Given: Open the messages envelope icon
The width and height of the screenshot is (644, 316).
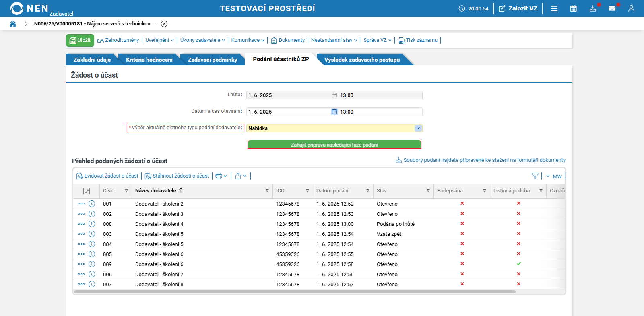Looking at the screenshot, I should [612, 8].
